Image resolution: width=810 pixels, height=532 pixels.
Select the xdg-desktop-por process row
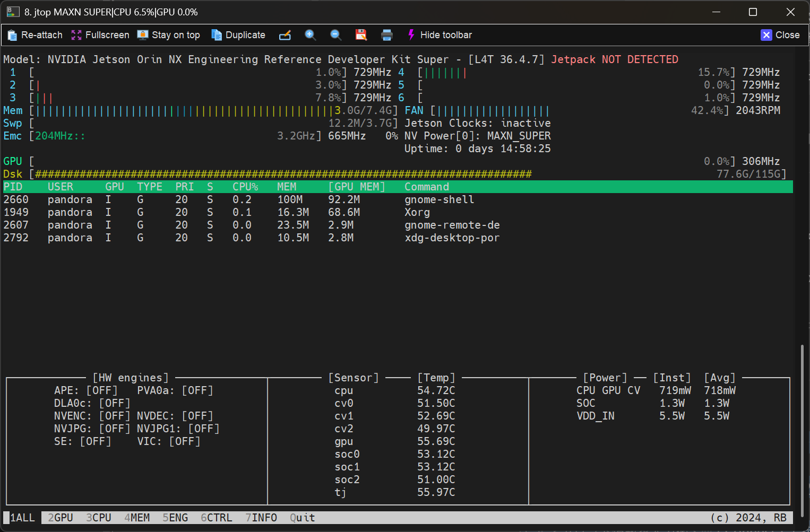398,238
